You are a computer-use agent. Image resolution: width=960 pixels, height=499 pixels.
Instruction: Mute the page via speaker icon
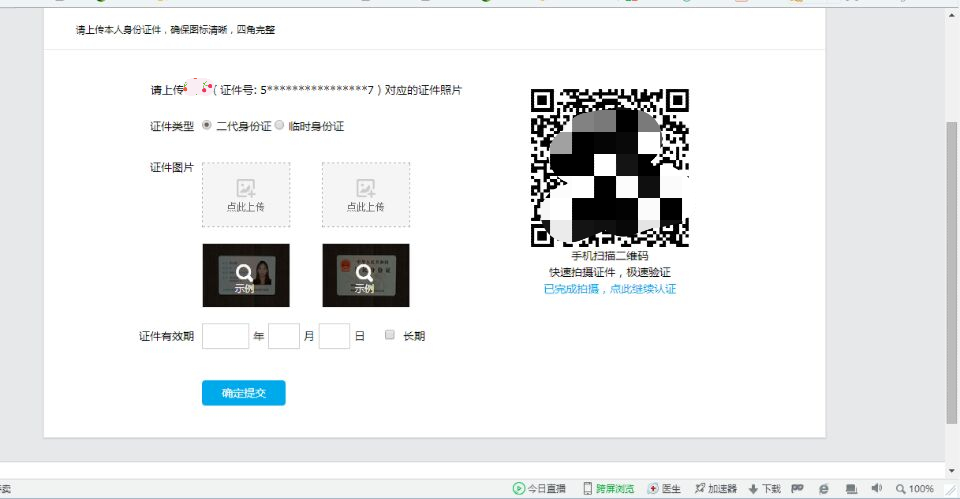point(877,488)
